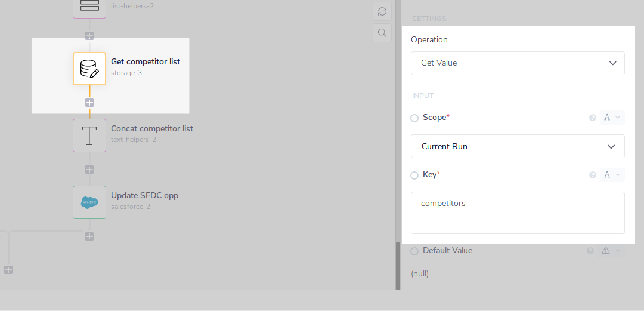644x311 pixels.
Task: Expand the Scope dropdown showing Current Run
Action: pyautogui.click(x=518, y=146)
